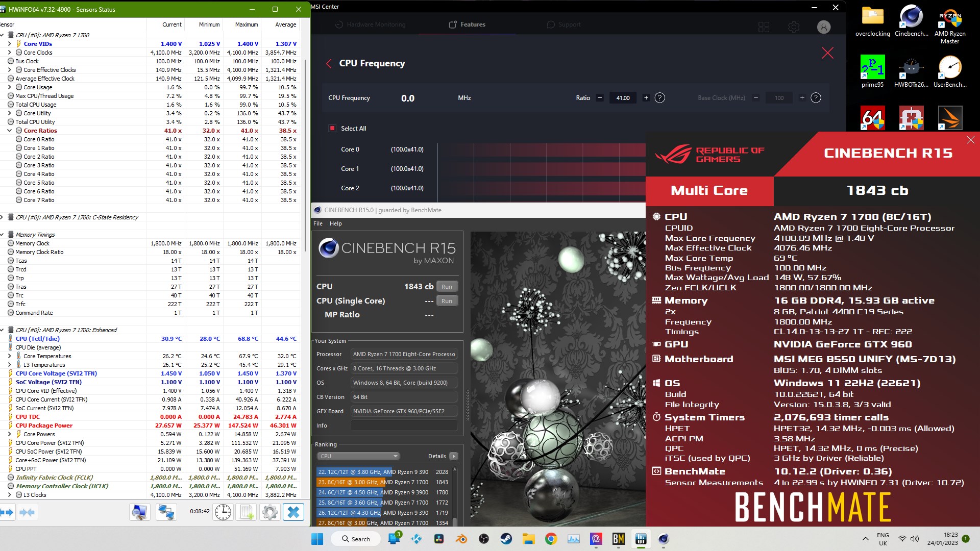Screen dimensions: 980x551
Task: Expand the Core Powers row
Action: 10,434
